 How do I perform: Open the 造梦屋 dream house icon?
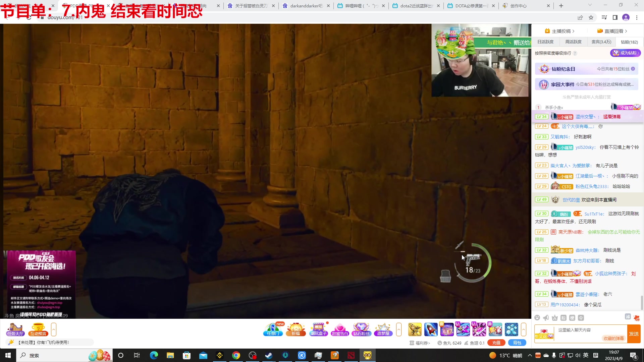tap(383, 329)
